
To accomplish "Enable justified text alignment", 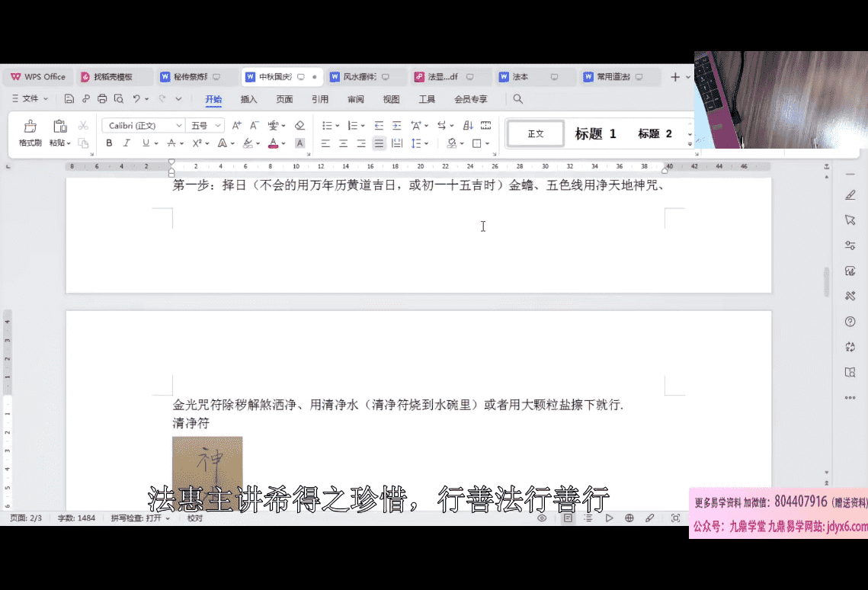I will 379,143.
